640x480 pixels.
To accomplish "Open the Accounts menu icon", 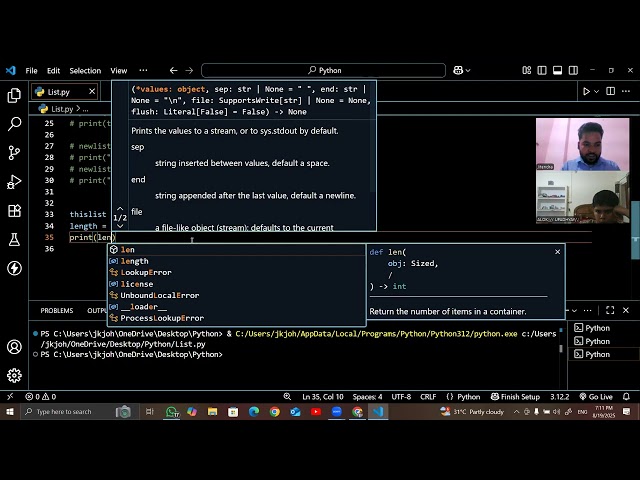I will click(14, 347).
